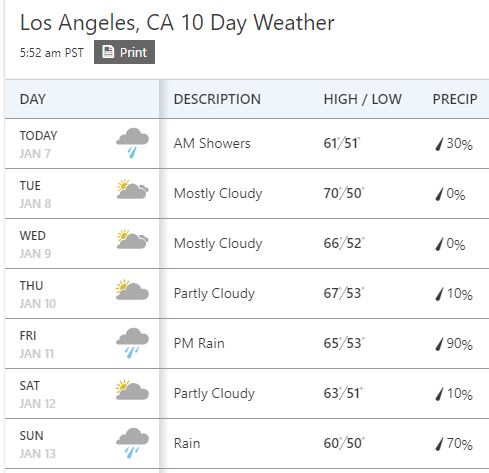Select the DESCRIPTION column header
This screenshot has height=473, width=489.
(x=217, y=99)
